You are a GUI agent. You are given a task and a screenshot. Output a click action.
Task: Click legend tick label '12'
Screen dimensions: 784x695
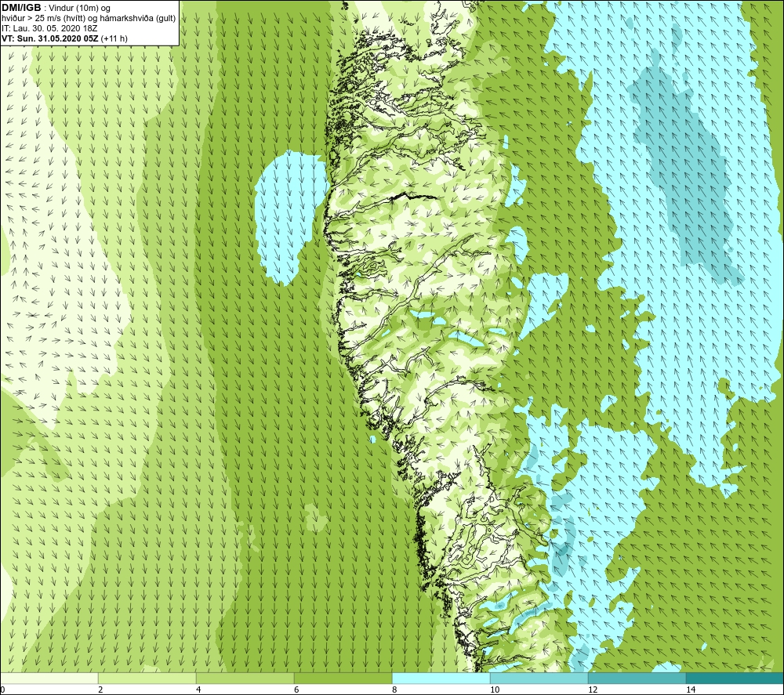(x=593, y=690)
